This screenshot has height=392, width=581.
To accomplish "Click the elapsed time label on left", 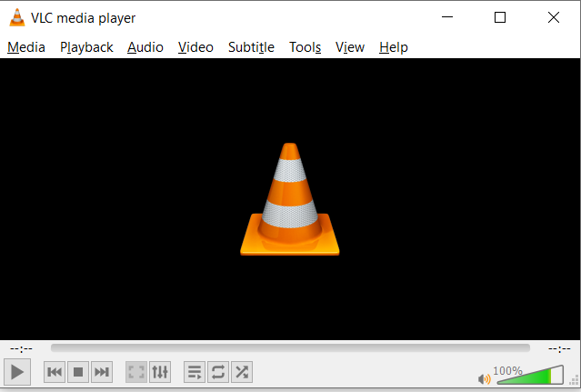I will pyautogui.click(x=21, y=348).
